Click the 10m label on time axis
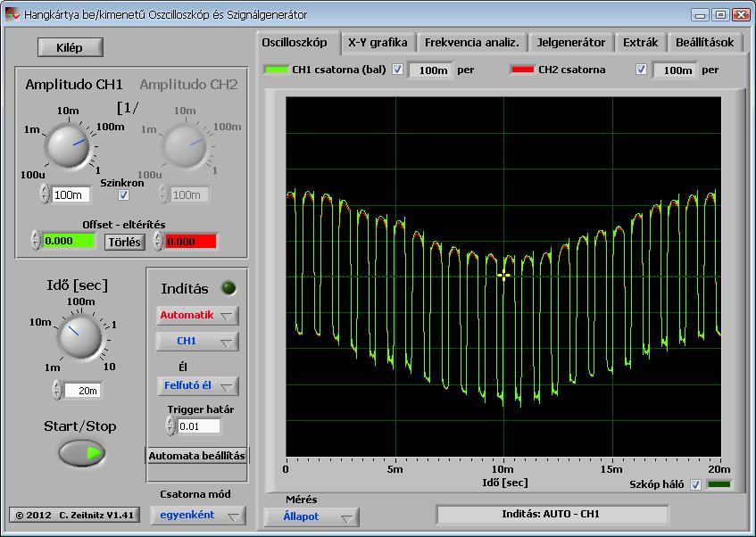The width and height of the screenshot is (756, 537). point(503,469)
